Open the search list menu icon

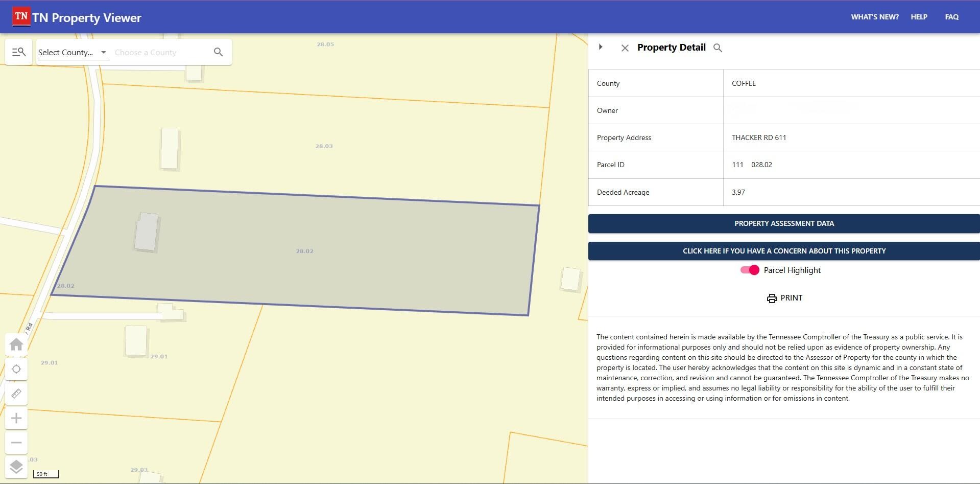pyautogui.click(x=19, y=52)
